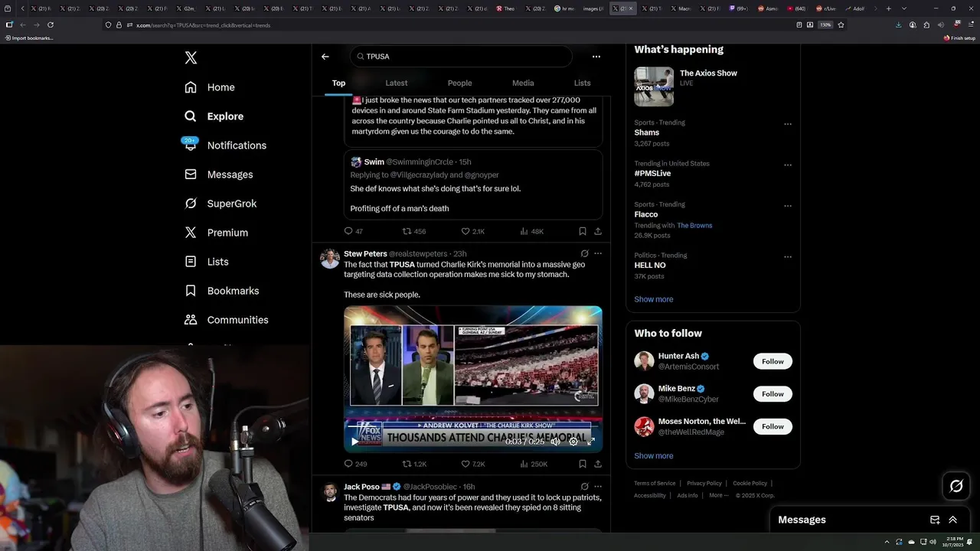
Task: Repost the post with 1.2K reposts
Action: (414, 464)
